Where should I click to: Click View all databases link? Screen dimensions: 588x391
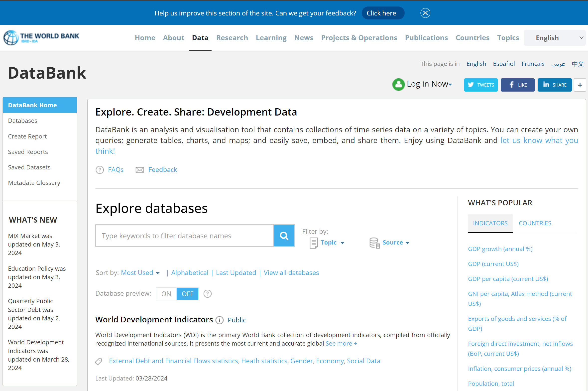point(291,273)
